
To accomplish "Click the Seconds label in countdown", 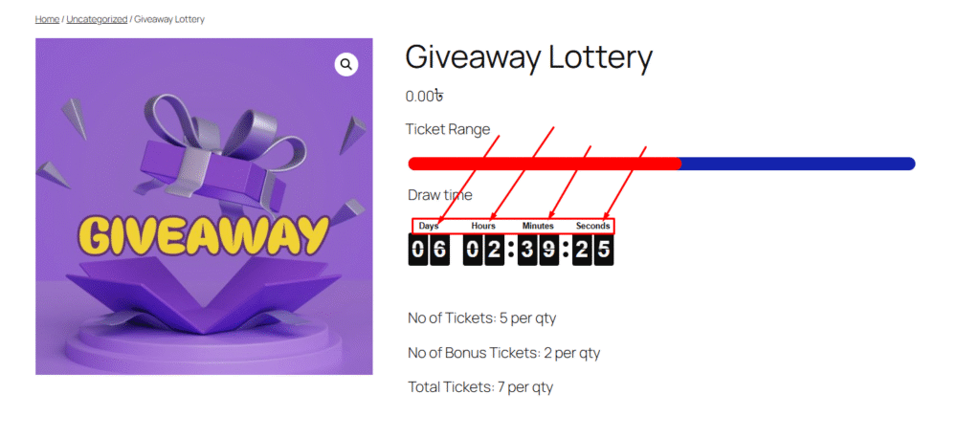I will click(x=592, y=226).
